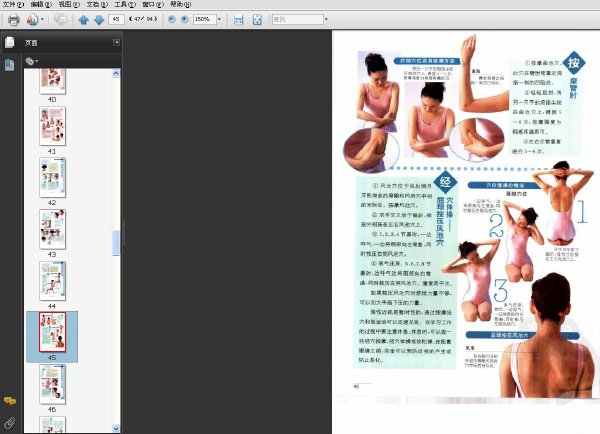Screen dimensions: 600x434
Task: Click the 150% zoom value field
Action: 205,19
